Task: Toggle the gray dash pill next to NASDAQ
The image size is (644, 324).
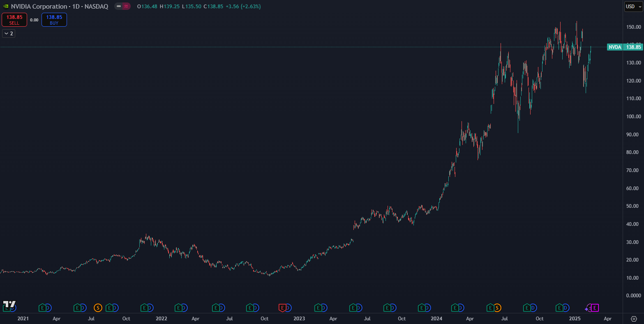Action: [x=119, y=7]
